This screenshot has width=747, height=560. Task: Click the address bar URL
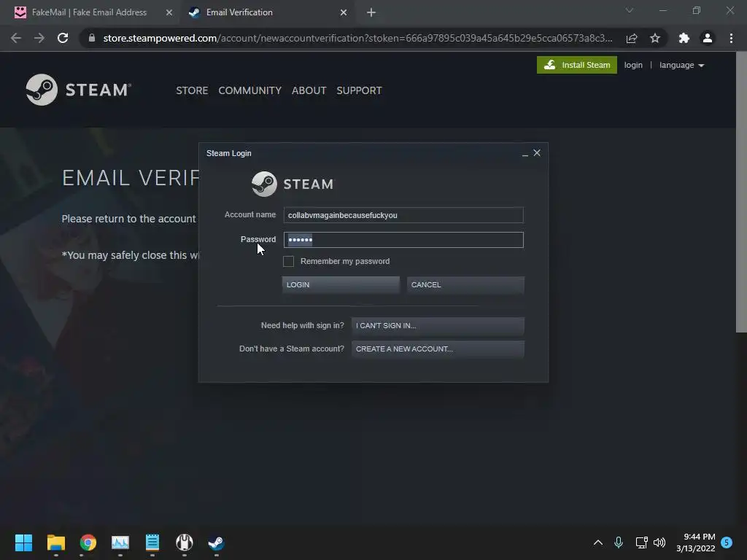tap(357, 38)
